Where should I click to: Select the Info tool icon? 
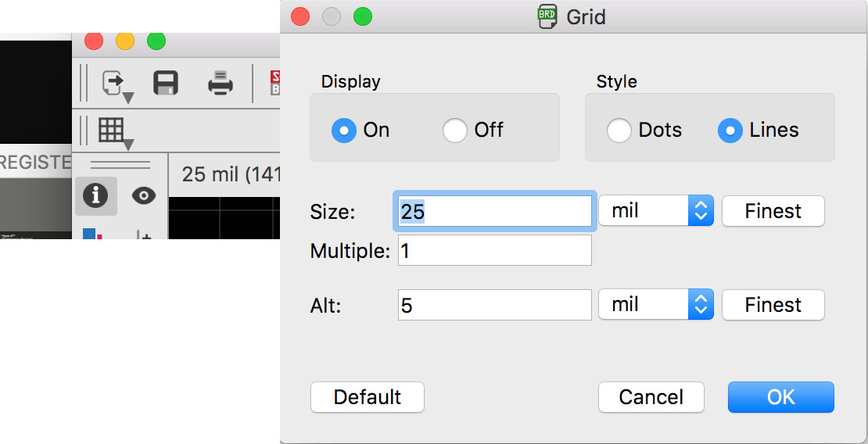[x=95, y=195]
